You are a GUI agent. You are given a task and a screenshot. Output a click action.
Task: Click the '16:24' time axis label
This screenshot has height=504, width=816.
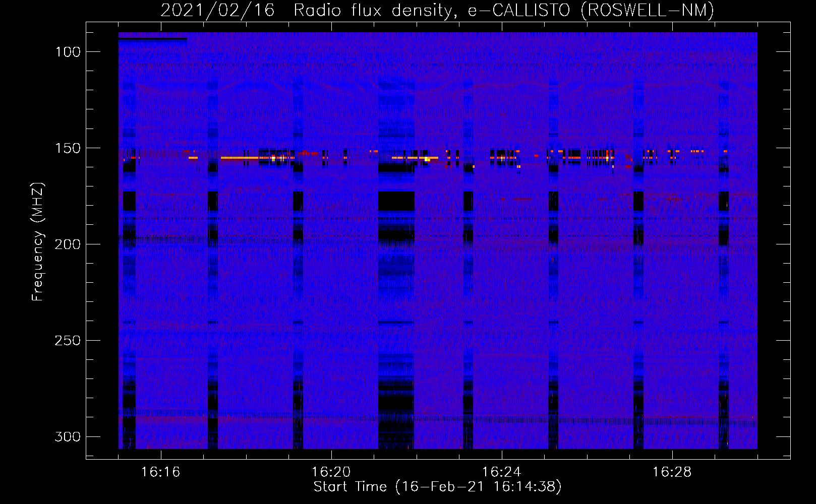click(501, 472)
